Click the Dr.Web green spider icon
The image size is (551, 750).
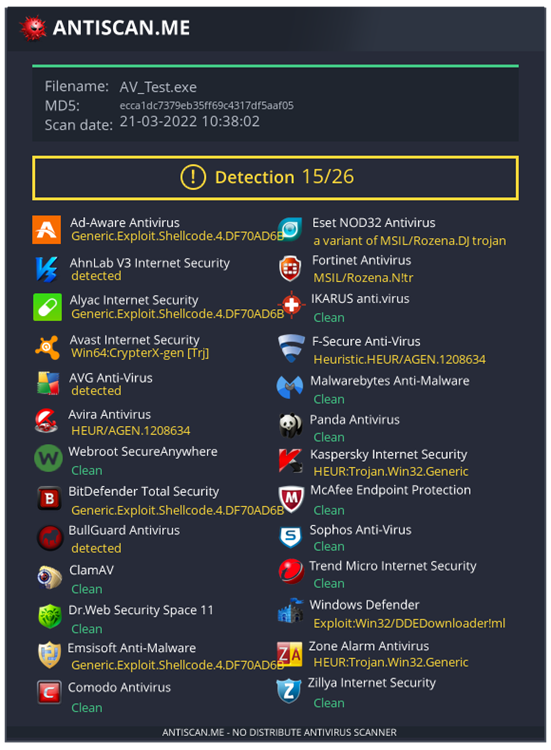pos(50,616)
